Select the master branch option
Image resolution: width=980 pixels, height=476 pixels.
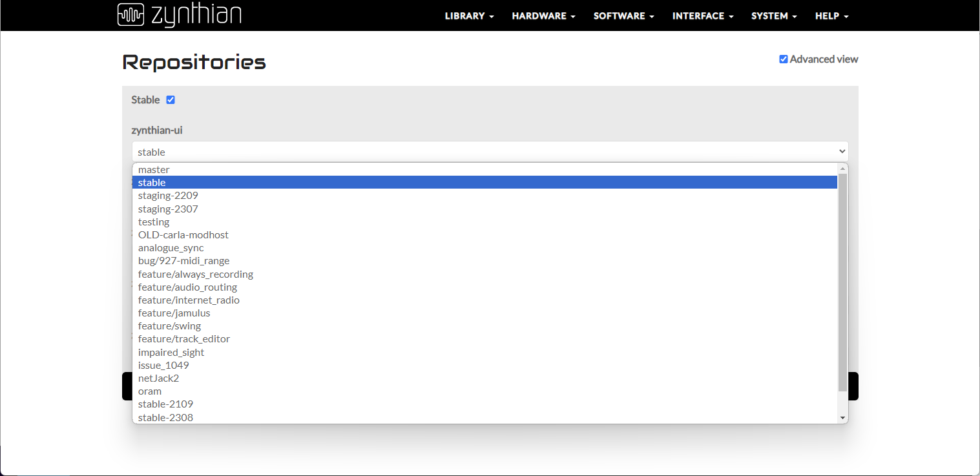click(x=485, y=170)
